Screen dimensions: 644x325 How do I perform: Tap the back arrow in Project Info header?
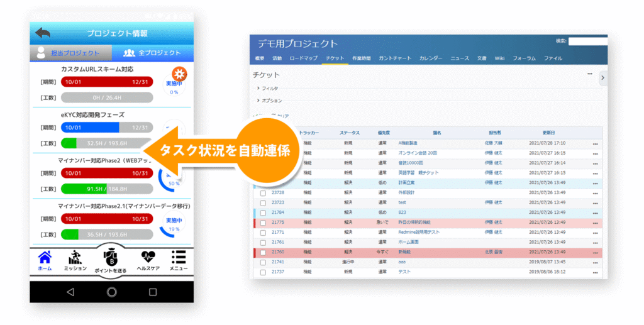point(43,33)
